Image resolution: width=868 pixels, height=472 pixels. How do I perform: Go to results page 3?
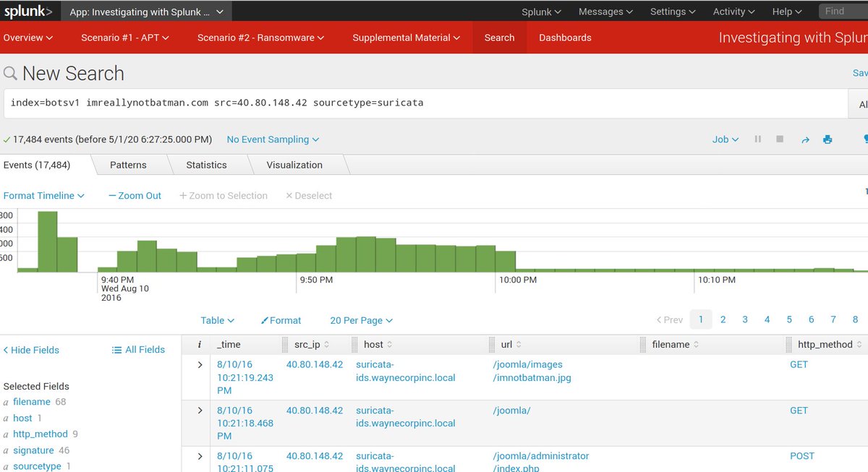[745, 319]
